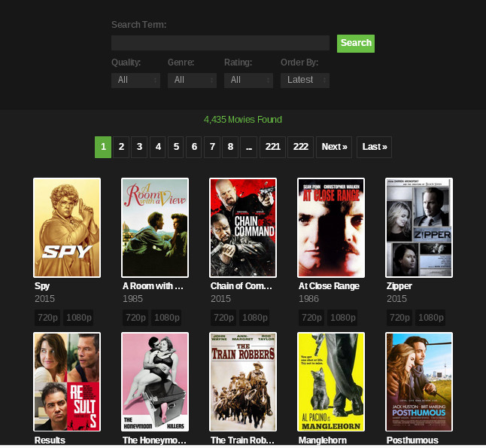
Task: Select 1080p for Spy
Action: [x=79, y=318]
